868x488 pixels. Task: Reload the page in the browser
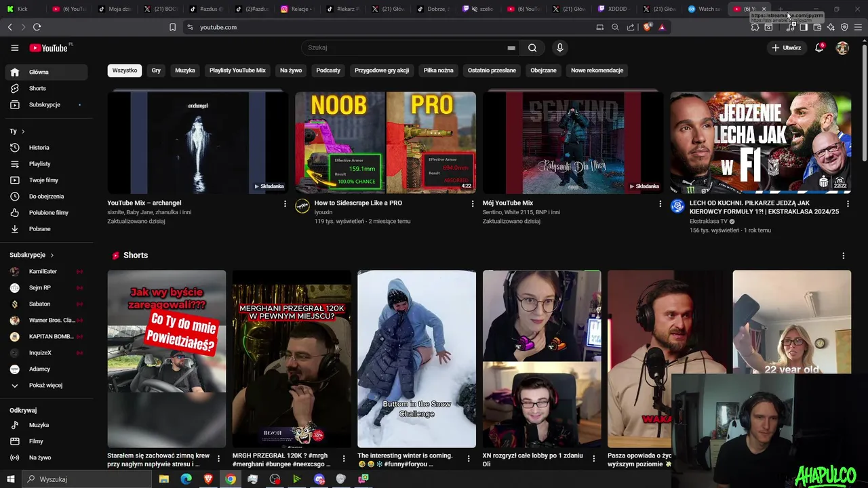37,27
